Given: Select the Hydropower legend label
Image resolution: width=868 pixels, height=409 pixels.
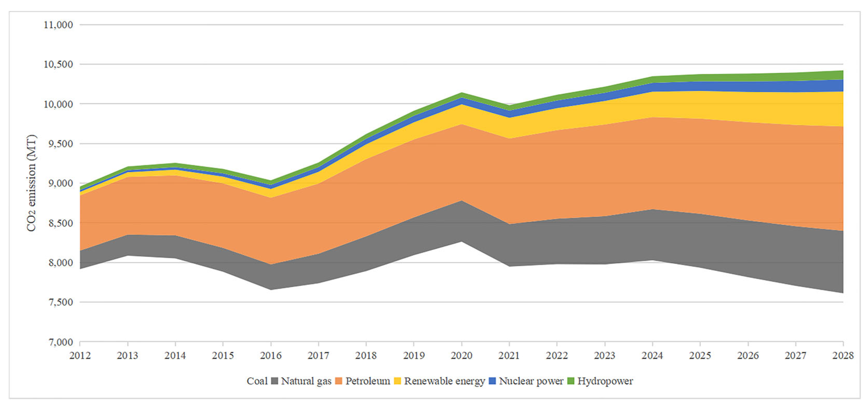Looking at the screenshot, I should click(x=605, y=381).
